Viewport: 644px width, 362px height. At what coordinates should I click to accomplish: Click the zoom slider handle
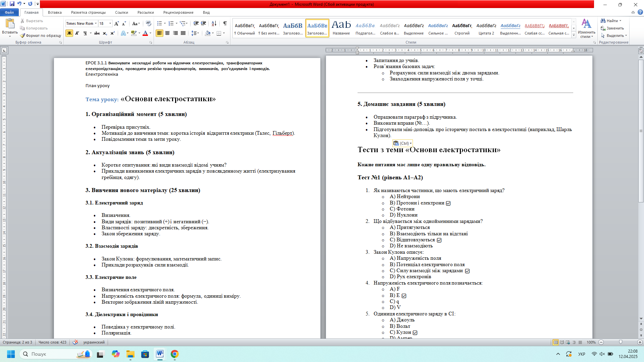pos(621,342)
